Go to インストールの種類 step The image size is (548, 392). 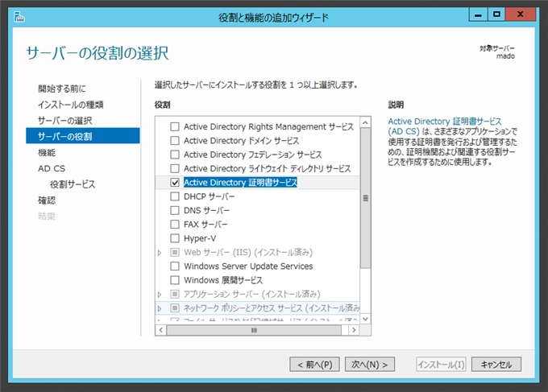click(x=71, y=105)
